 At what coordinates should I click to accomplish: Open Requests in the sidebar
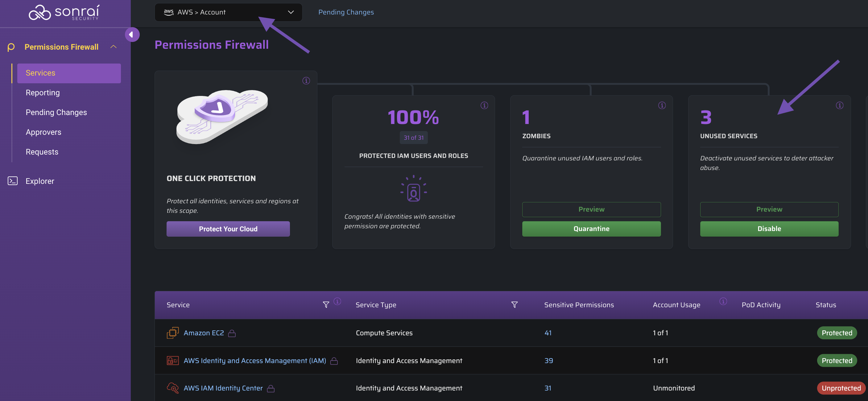[42, 152]
